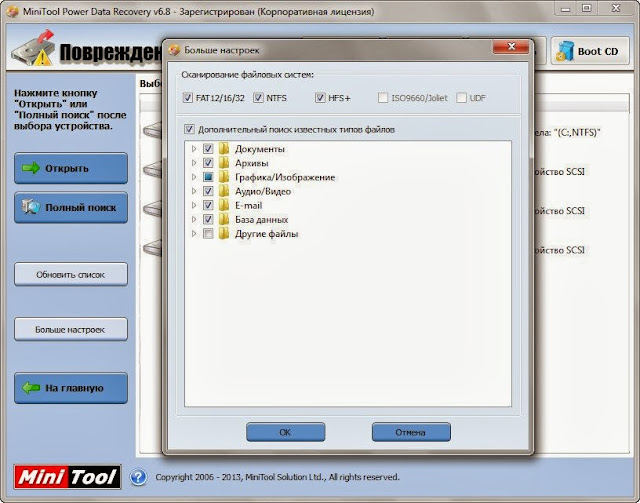Uncheck the NTFS file system checkbox
This screenshot has width=640, height=503.
(x=258, y=98)
